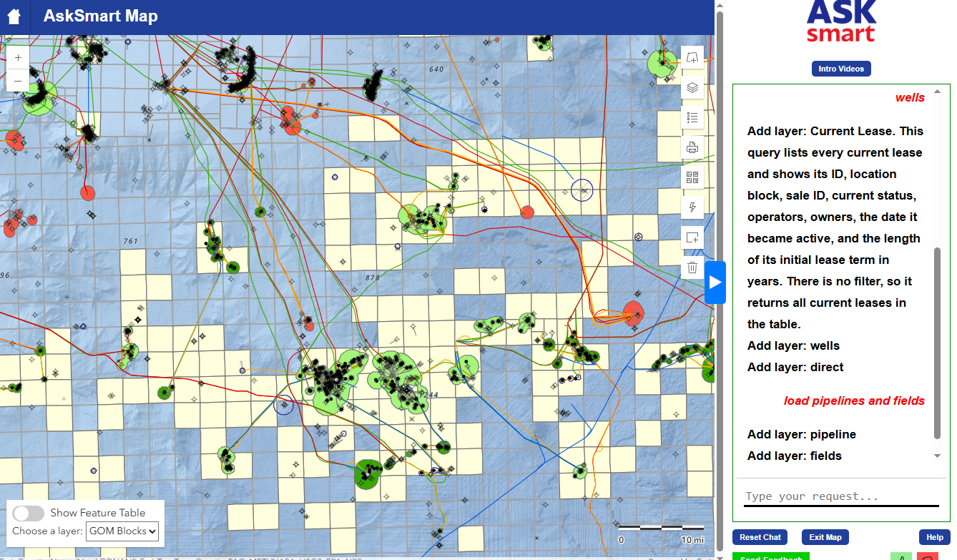957x560 pixels.
Task: Open the Basemap Gallery icon
Action: tap(692, 177)
